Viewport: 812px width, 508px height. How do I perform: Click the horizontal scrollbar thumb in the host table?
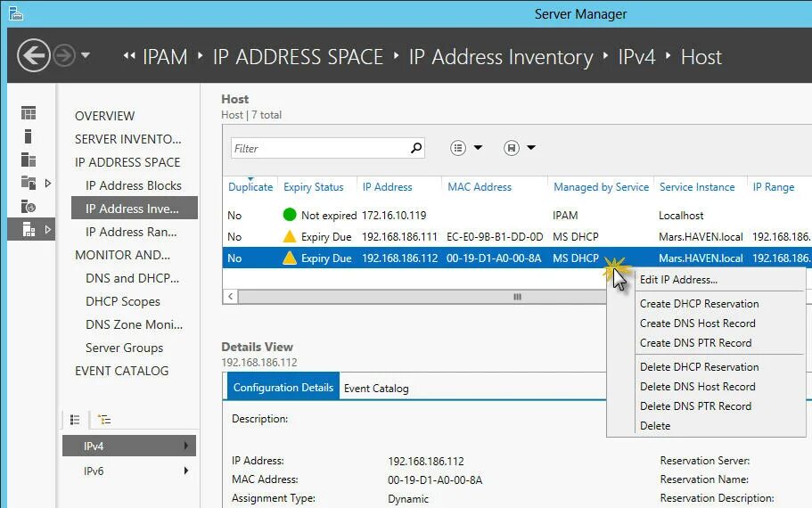point(422,297)
